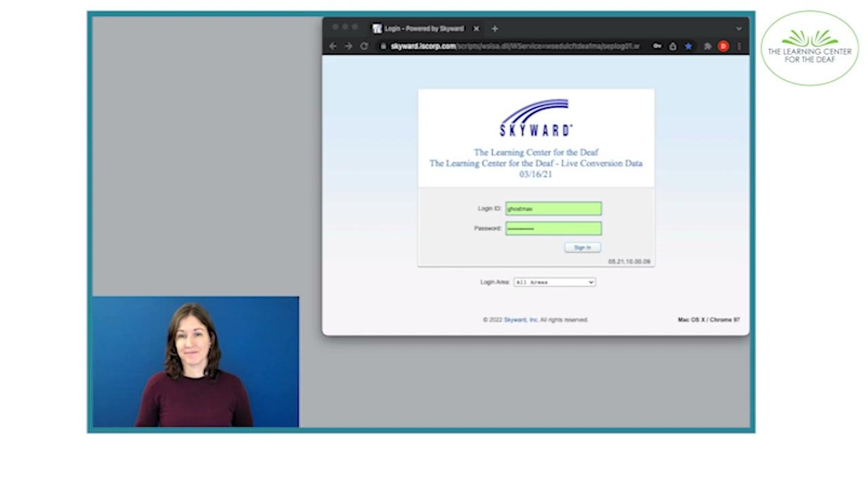868x488 pixels.
Task: Click the blue bookmark star icon
Action: coord(688,46)
